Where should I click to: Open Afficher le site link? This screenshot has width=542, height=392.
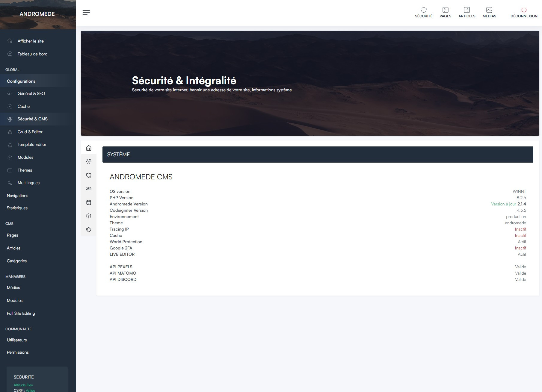click(x=31, y=41)
